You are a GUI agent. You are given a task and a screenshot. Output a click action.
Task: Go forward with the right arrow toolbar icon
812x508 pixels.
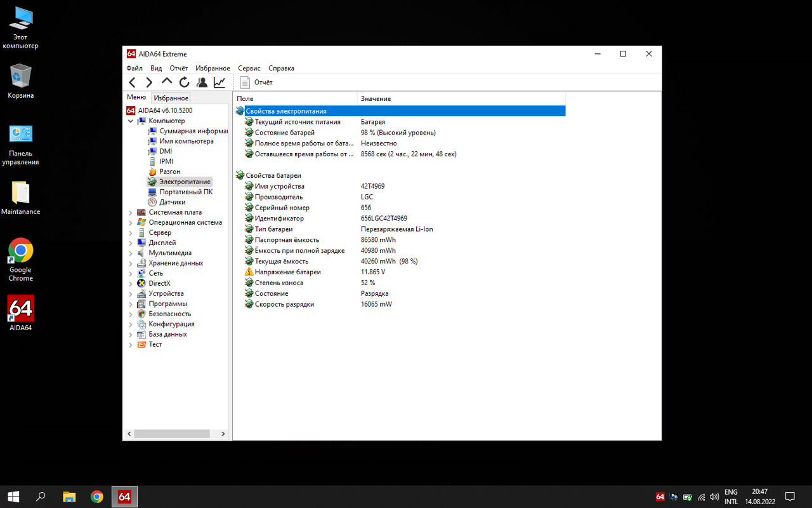click(149, 82)
